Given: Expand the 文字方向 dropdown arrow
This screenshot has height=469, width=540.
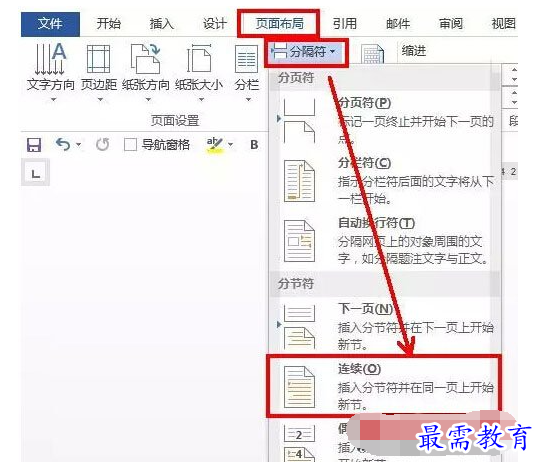Looking at the screenshot, I should pyautogui.click(x=53, y=100).
